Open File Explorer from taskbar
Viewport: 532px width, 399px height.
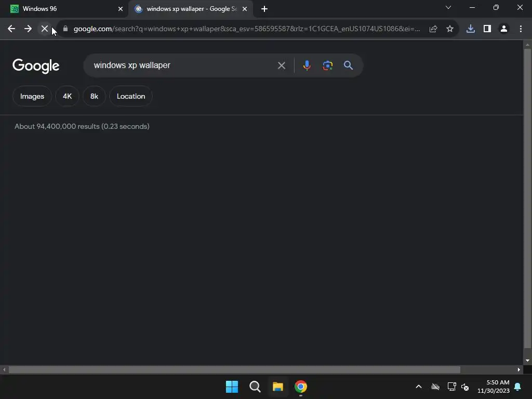pos(277,387)
